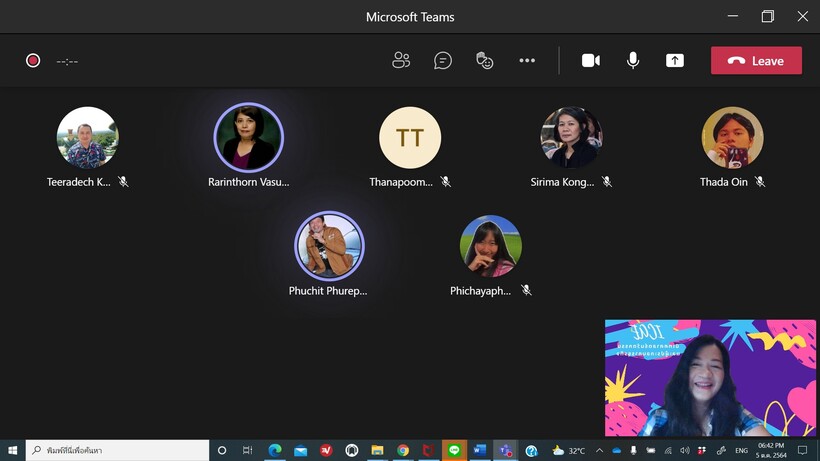Open the 32°C weather widget

click(x=569, y=451)
